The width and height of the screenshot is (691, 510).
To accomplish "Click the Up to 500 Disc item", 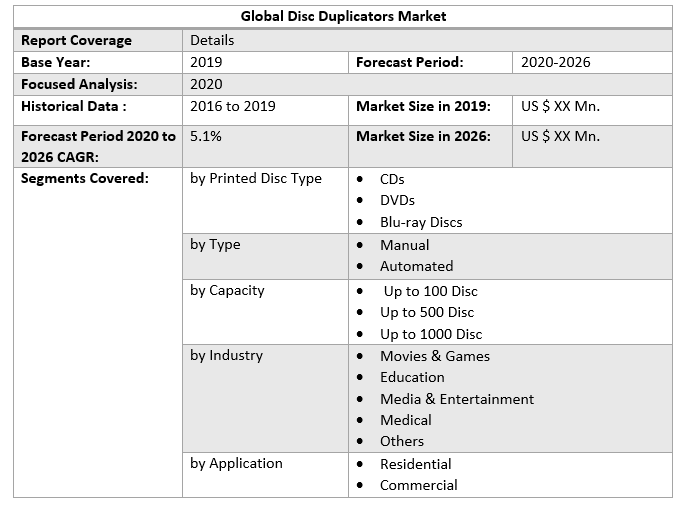I will point(427,312).
